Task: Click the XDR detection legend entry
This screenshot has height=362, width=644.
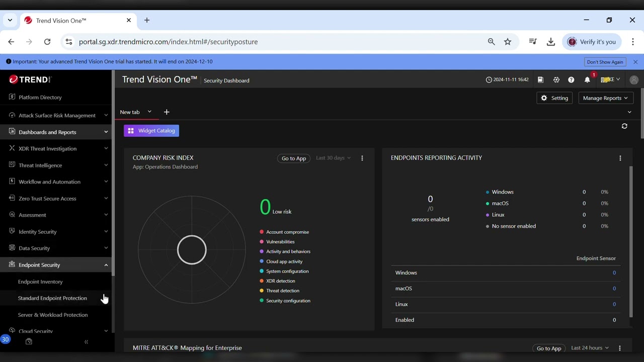Action: pos(277,281)
